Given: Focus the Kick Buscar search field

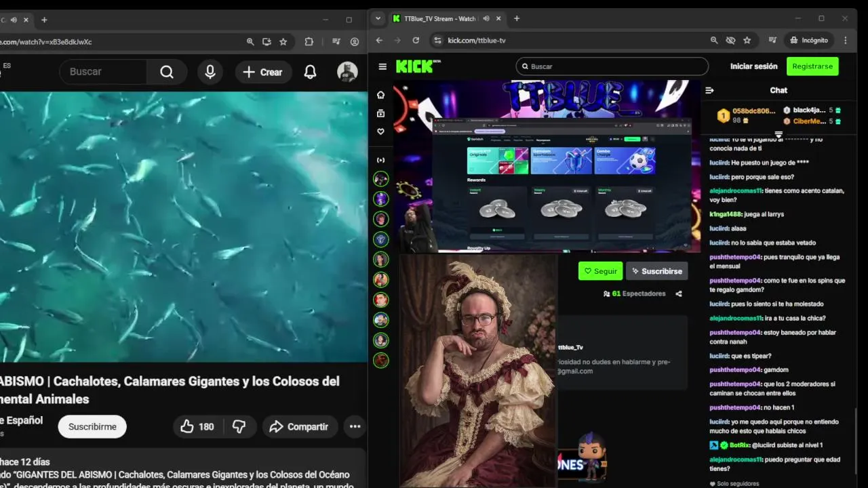Looking at the screenshot, I should [x=612, y=66].
